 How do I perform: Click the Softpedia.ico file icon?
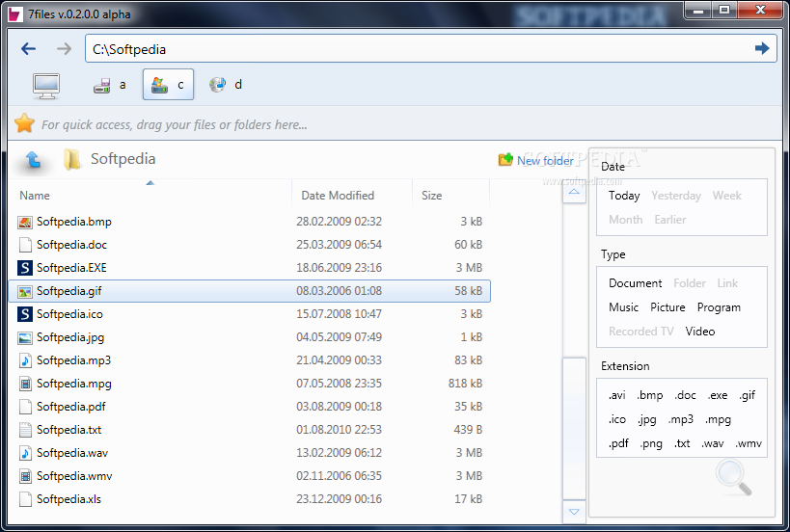[x=25, y=314]
